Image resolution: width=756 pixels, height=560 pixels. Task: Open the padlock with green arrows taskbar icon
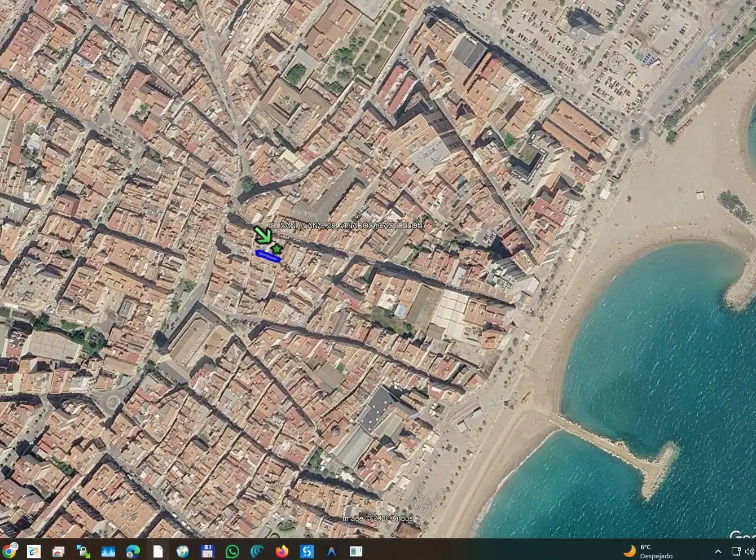pyautogui.click(x=83, y=551)
